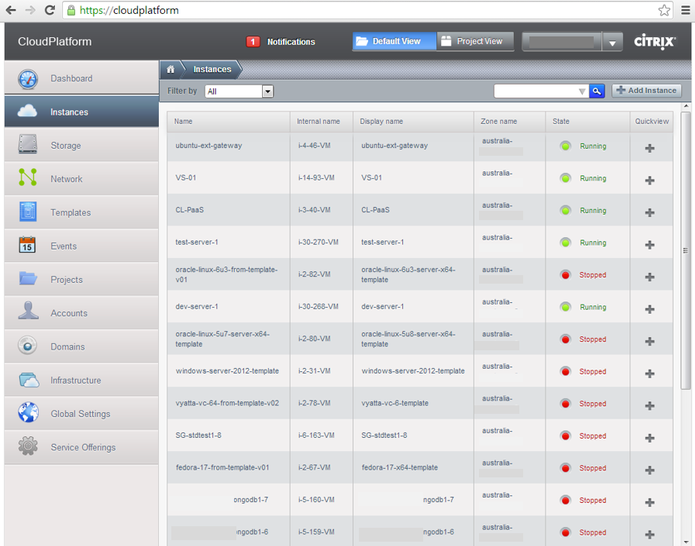695x546 pixels.
Task: Reload the page in browser
Action: click(50, 10)
